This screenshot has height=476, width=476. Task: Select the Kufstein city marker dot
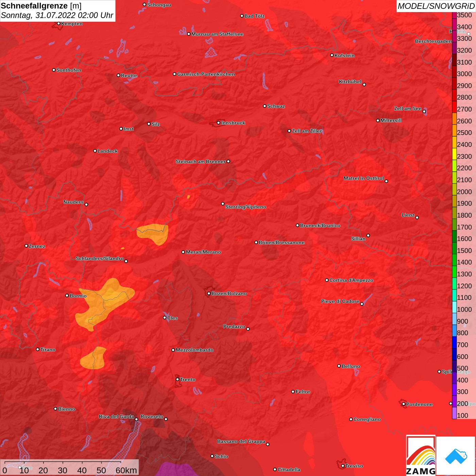point(332,55)
